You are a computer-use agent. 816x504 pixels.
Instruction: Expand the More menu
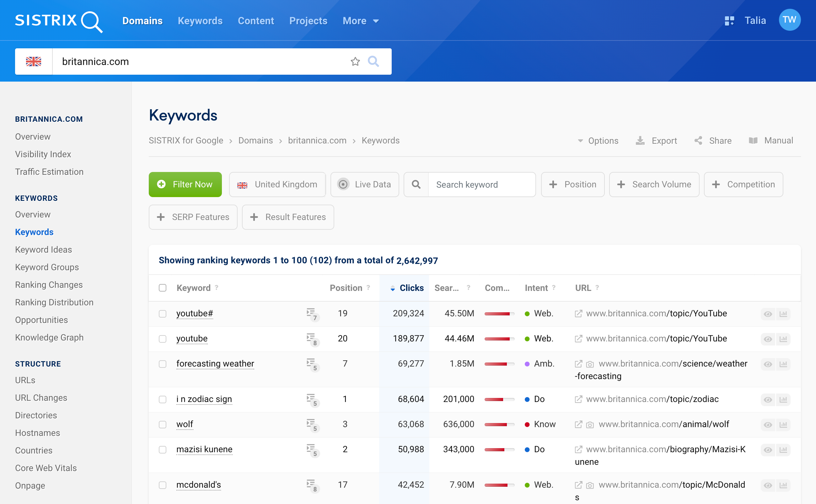[x=361, y=21]
